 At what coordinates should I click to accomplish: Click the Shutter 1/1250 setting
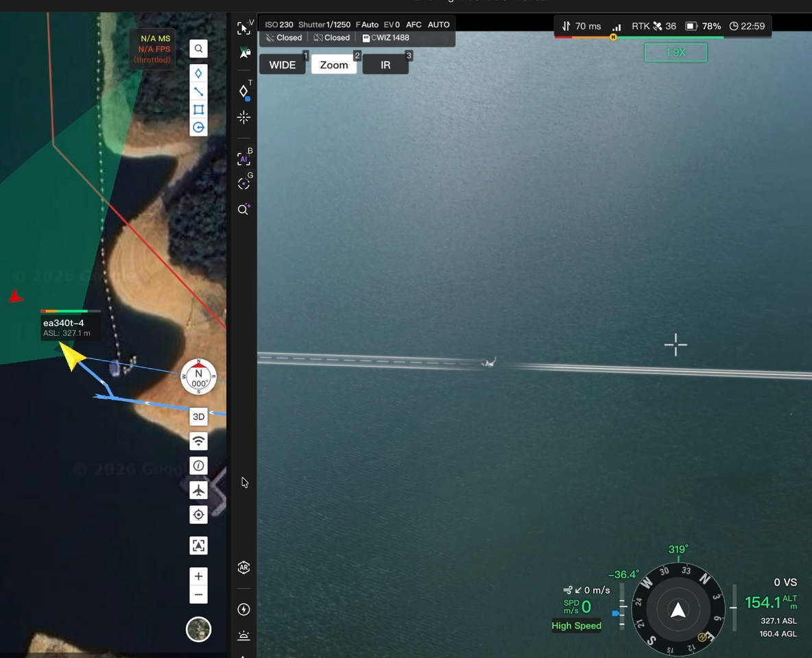click(x=324, y=25)
